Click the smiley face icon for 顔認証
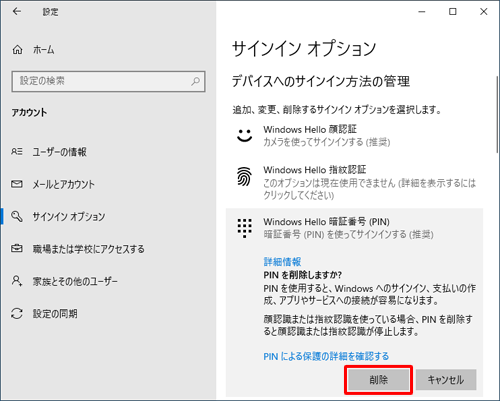The image size is (500, 401). (244, 136)
